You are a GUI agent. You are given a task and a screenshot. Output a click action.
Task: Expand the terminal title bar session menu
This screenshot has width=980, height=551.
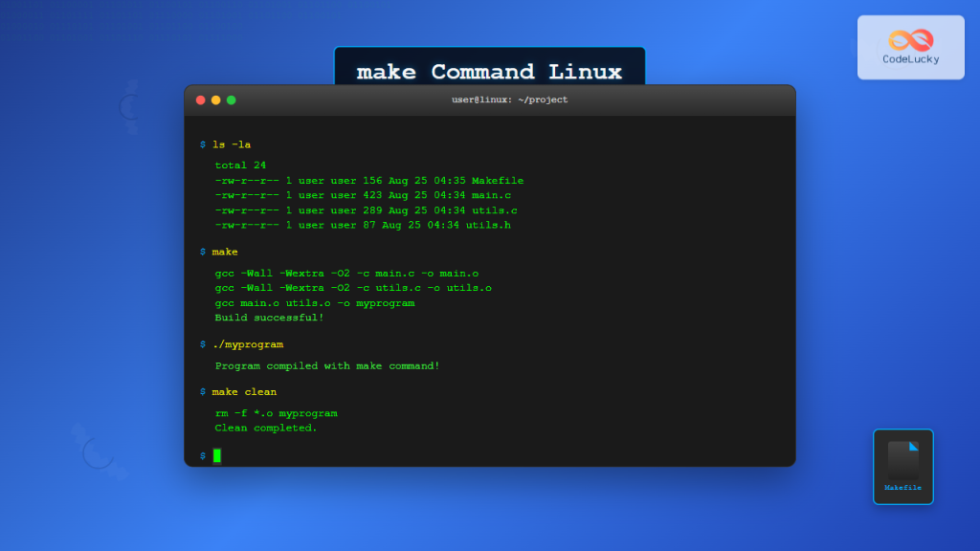tap(508, 99)
